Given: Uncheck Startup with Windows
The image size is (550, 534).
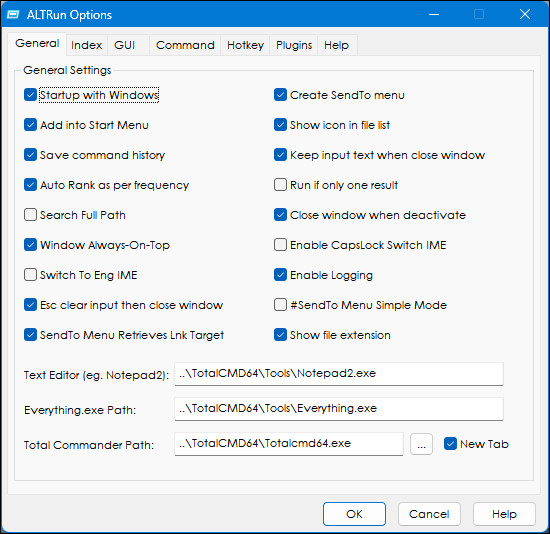Looking at the screenshot, I should [x=31, y=95].
